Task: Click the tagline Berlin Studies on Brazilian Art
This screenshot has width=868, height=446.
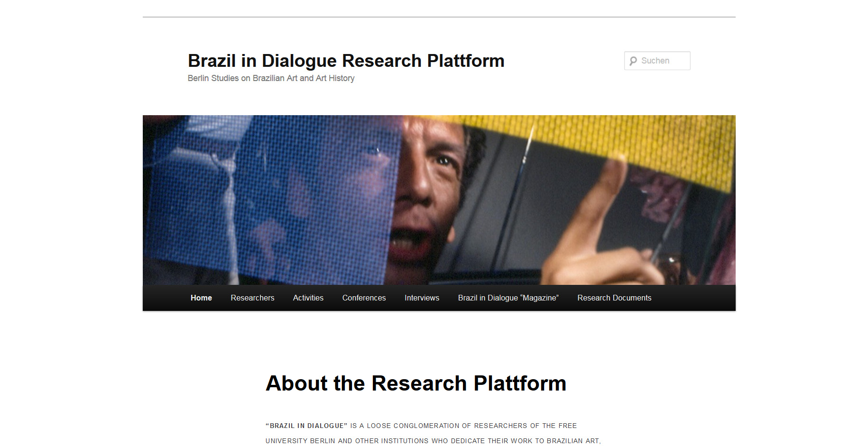Action: coord(271,78)
